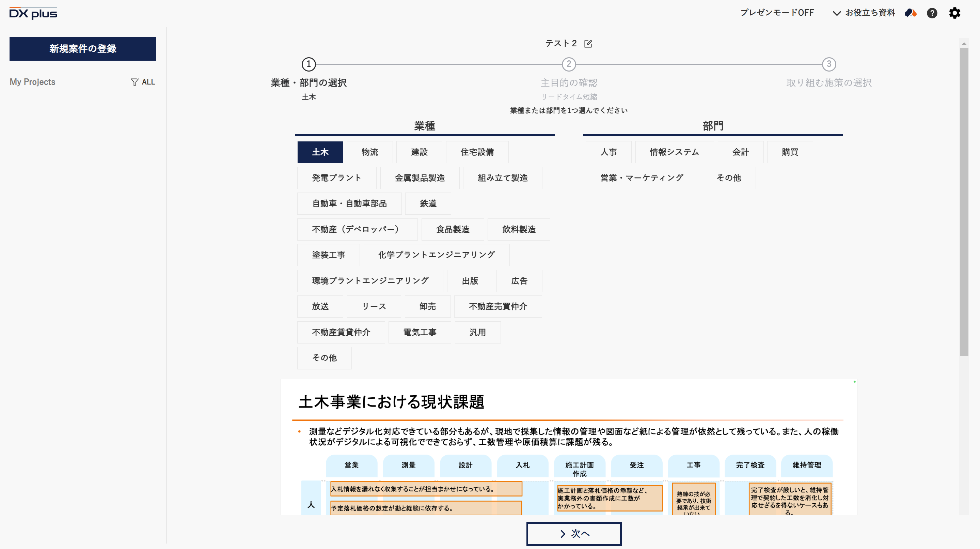The height and width of the screenshot is (549, 980).
Task: Click the filter funnel icon beside ALL
Action: pyautogui.click(x=134, y=82)
